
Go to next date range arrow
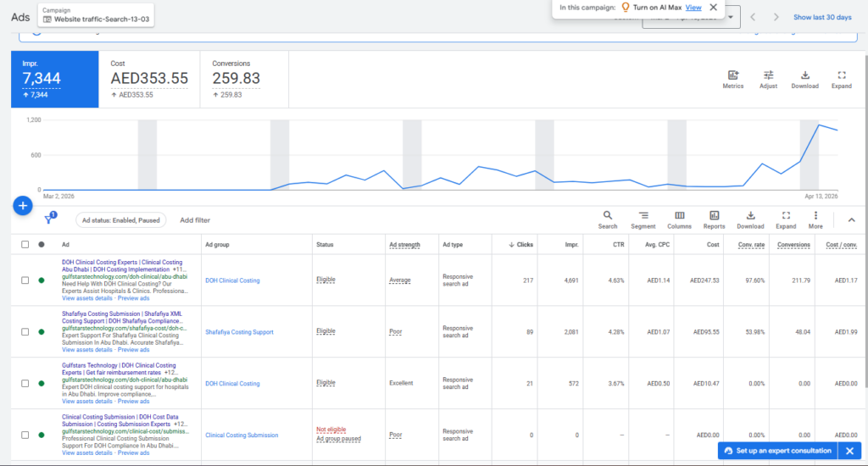click(776, 17)
